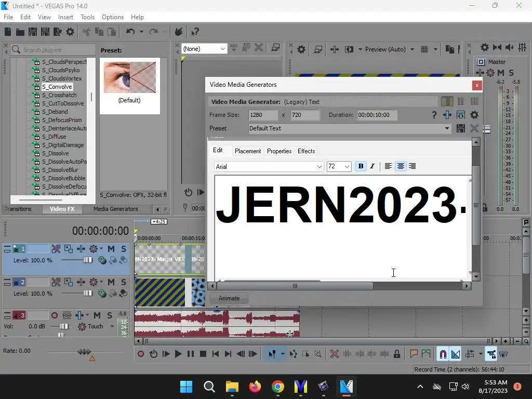This screenshot has width=532, height=399.
Task: Open project with the folder icon
Action: pyautogui.click(x=20, y=32)
